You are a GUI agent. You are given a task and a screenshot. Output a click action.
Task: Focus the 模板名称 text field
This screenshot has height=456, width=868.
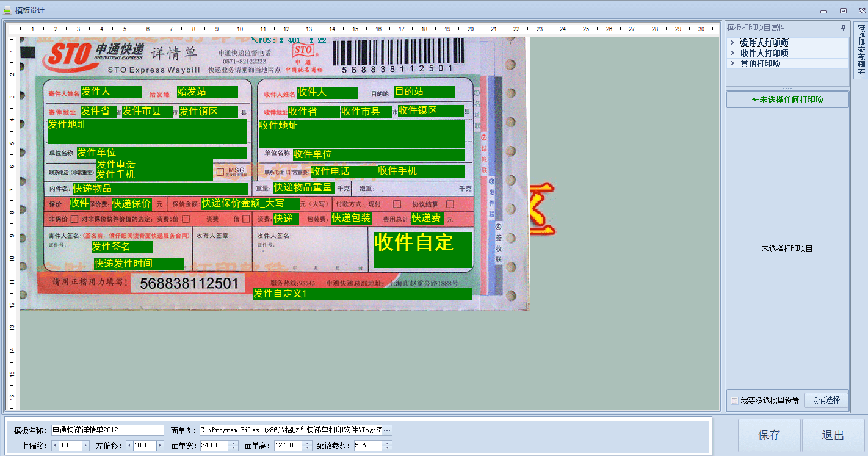pyautogui.click(x=107, y=430)
